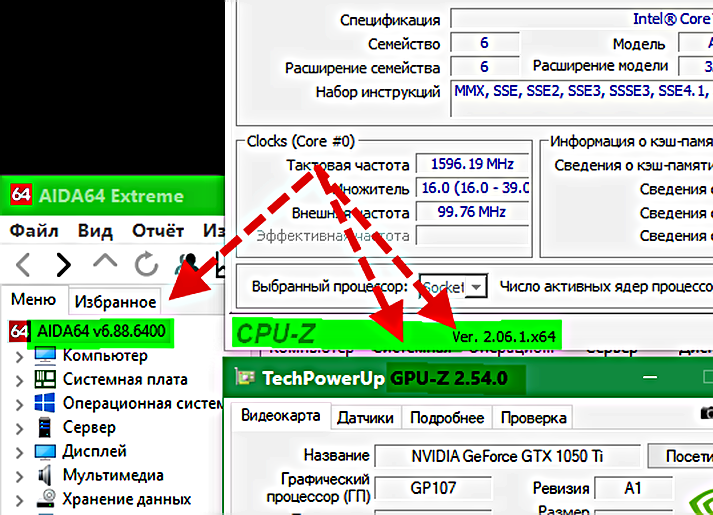The height and width of the screenshot is (515, 713).
Task: Select the Датчики tab in GPU-Z
Action: pos(365,418)
